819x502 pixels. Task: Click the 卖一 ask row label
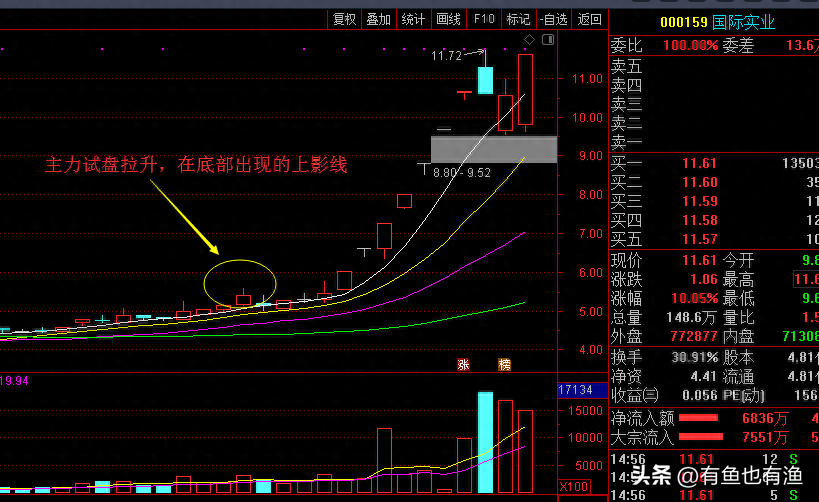tap(626, 142)
